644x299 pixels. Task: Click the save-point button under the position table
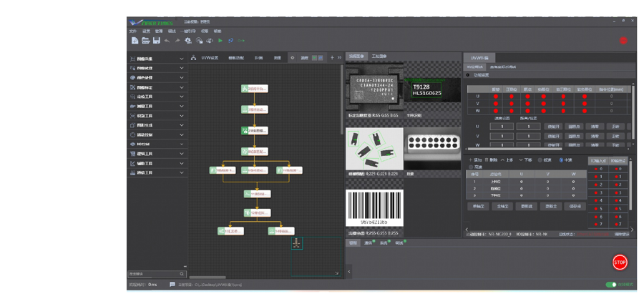[574, 206]
